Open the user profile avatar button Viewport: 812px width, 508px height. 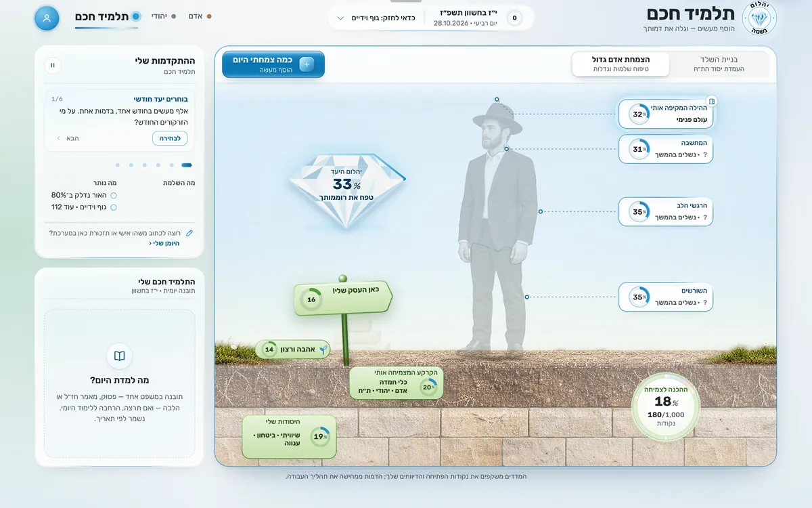[x=47, y=18]
